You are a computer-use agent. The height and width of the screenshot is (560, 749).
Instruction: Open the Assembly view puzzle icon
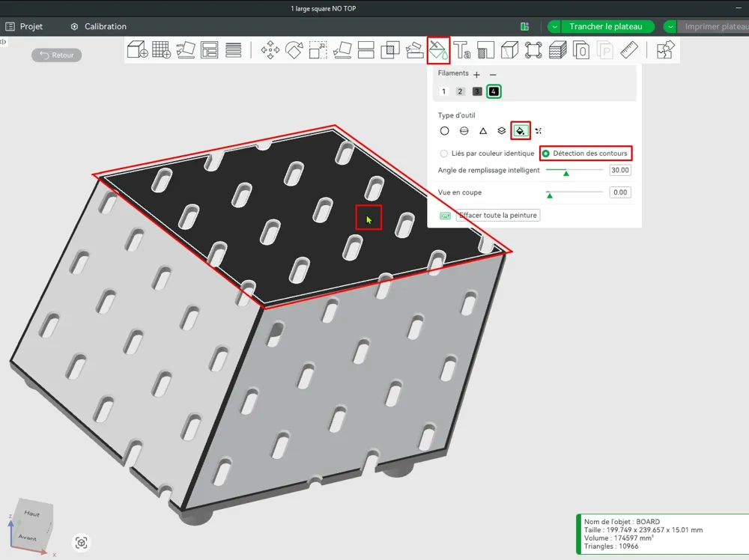click(665, 49)
